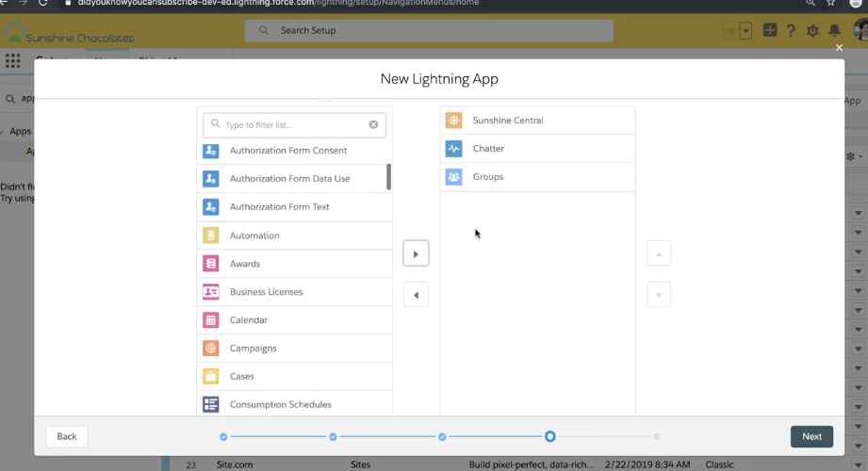
Task: Open list settings gear dropdown behind dialog
Action: (854, 156)
